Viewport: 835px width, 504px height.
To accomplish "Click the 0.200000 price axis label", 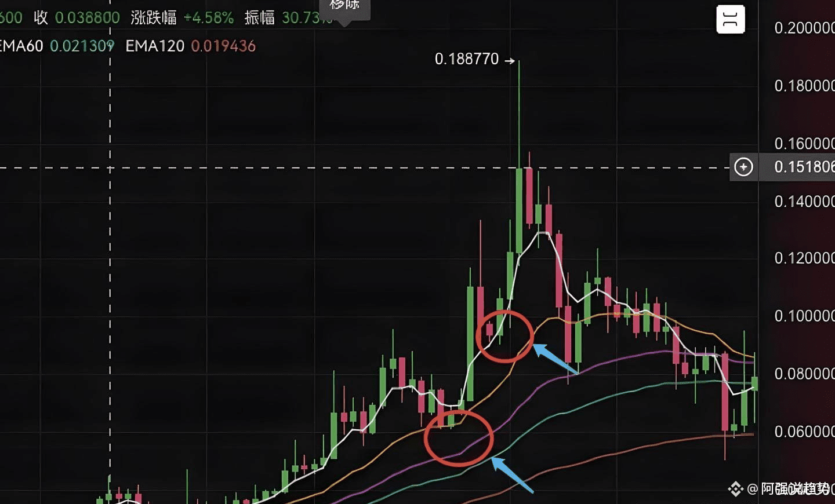I will (804, 28).
